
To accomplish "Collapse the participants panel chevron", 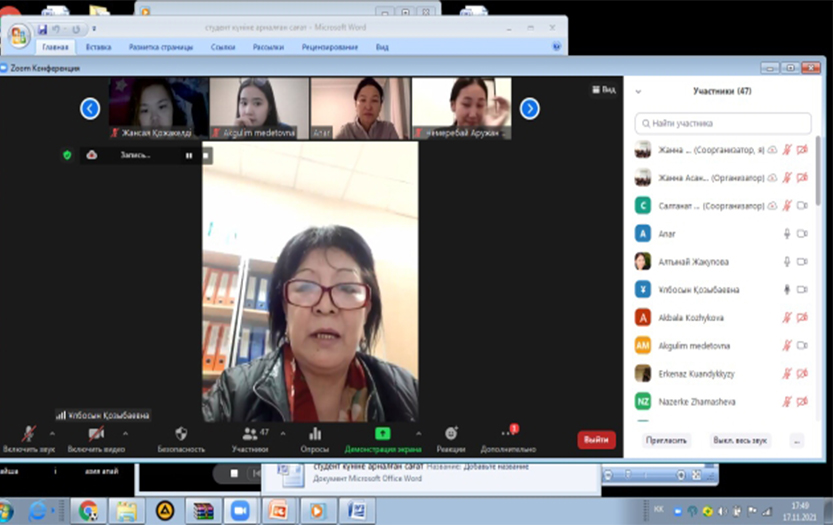I will (x=639, y=91).
